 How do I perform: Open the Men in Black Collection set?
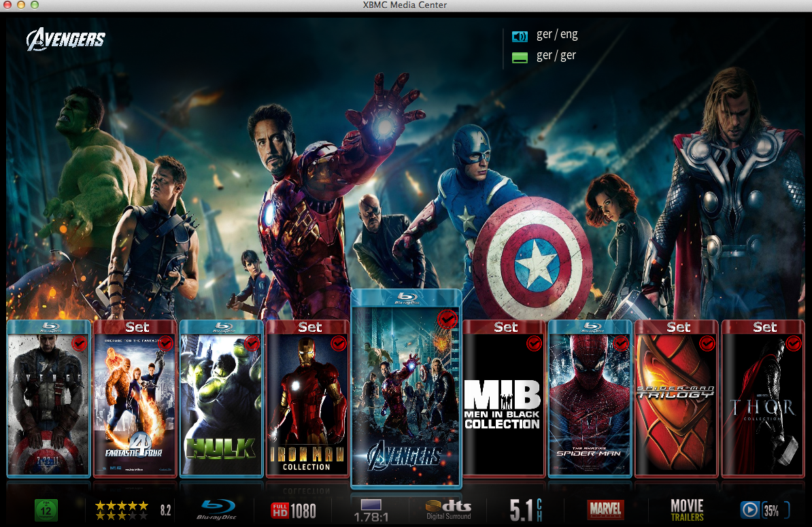[x=504, y=398]
